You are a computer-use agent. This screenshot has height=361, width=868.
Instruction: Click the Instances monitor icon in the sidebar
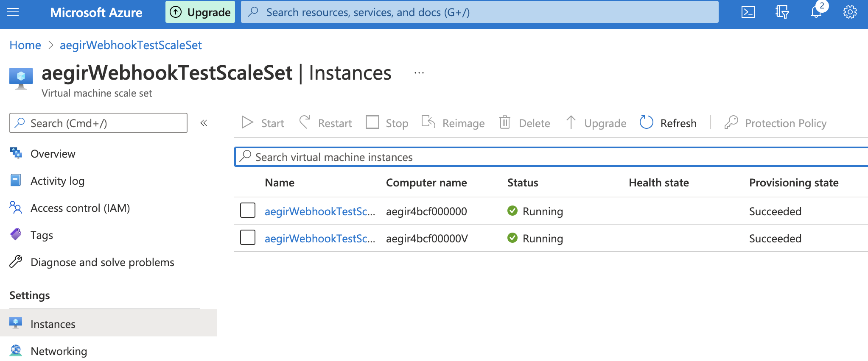pyautogui.click(x=16, y=323)
